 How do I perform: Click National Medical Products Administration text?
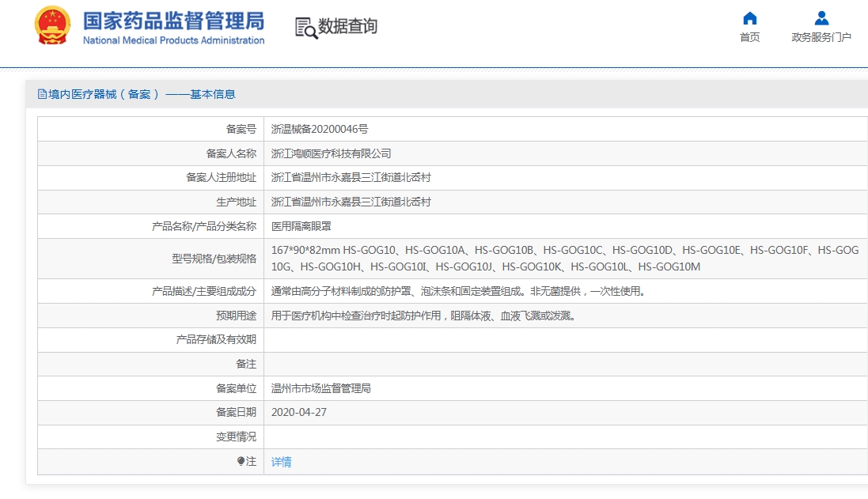pyautogui.click(x=173, y=40)
